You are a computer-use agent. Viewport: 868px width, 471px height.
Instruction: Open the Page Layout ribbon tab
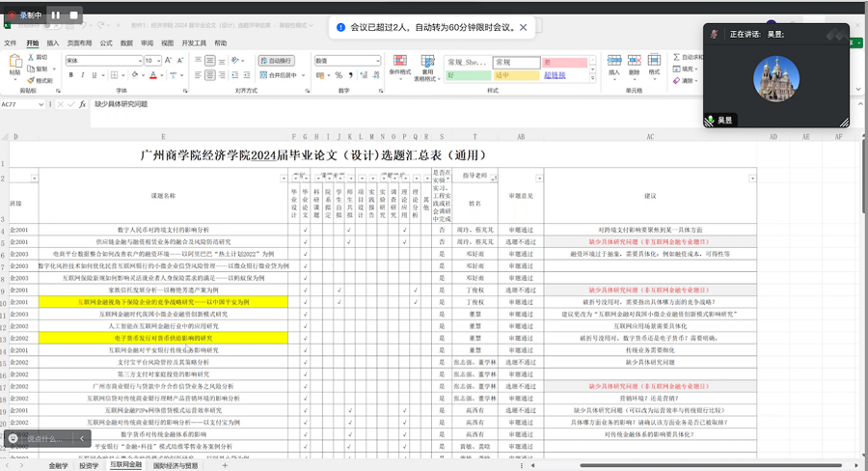pyautogui.click(x=79, y=43)
